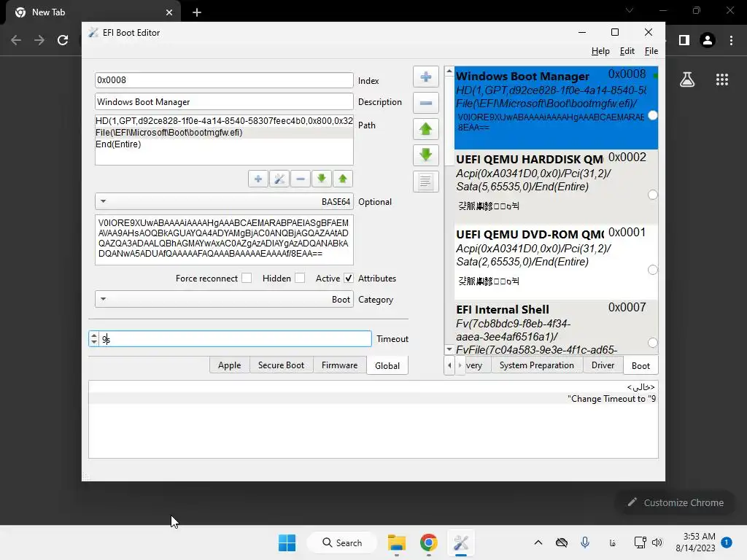Open Google Chrome from taskbar
The width and height of the screenshot is (747, 560).
point(429,542)
